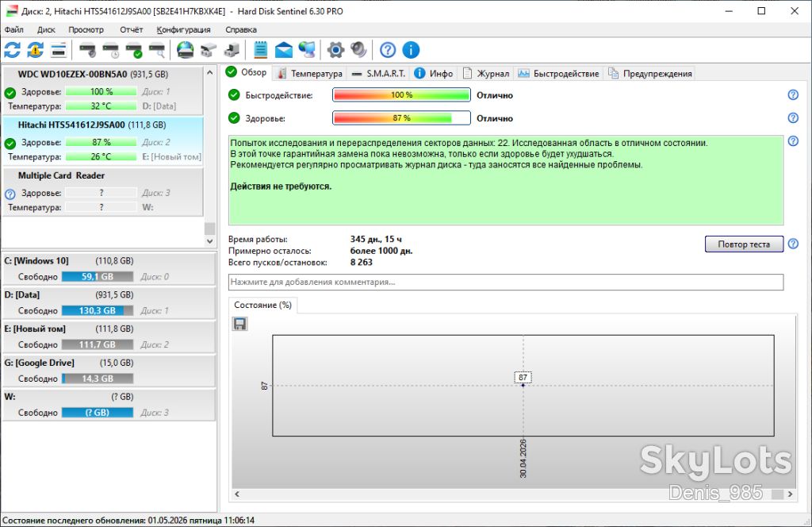Select the Multiple Card Reader disk
The height and width of the screenshot is (527, 812).
(x=103, y=192)
